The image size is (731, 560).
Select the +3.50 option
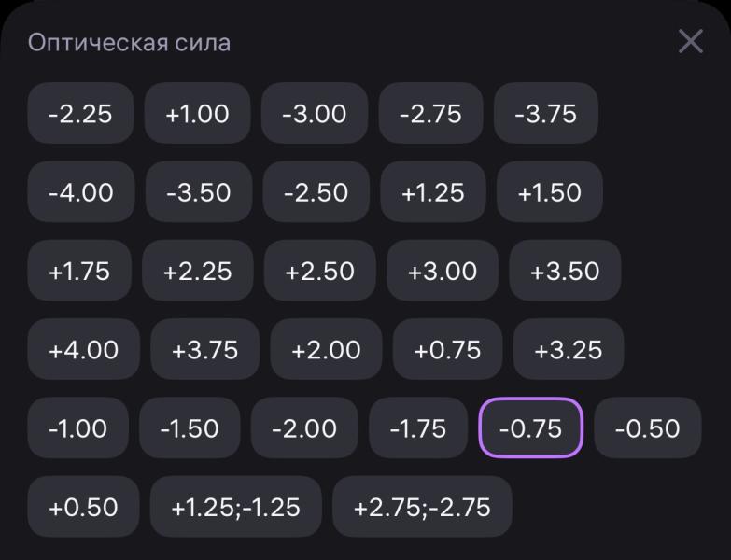pos(565,271)
